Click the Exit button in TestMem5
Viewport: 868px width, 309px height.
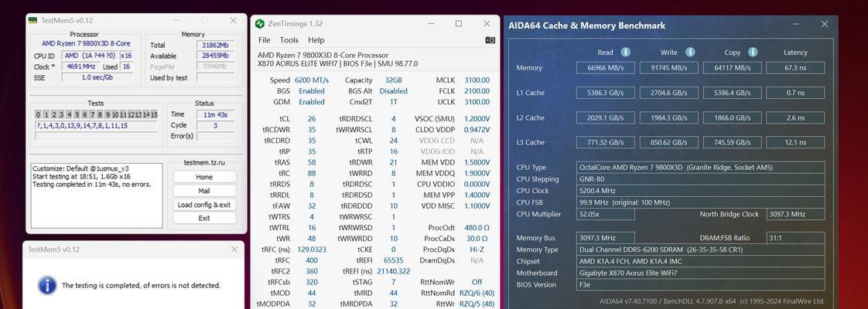tap(204, 219)
